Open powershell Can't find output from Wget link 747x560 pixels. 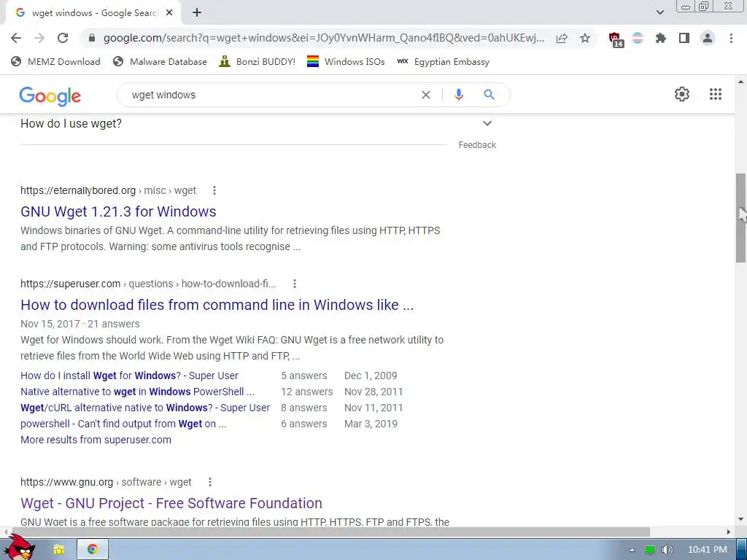pyautogui.click(x=123, y=424)
